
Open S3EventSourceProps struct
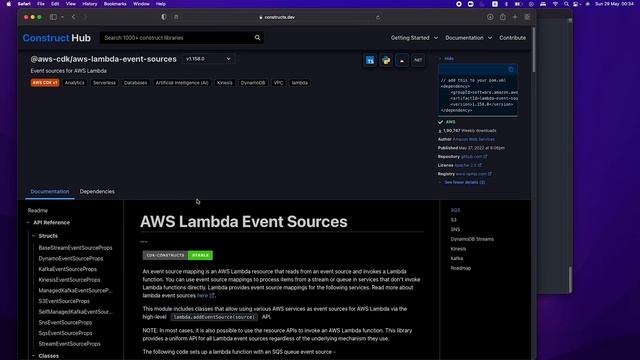point(64,301)
